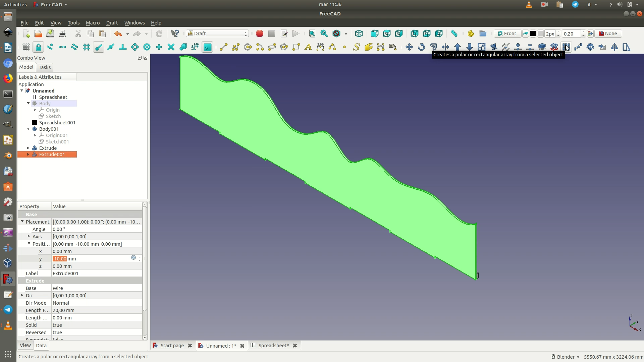Select the Draft Label tool
This screenshot has height=362, width=644.
point(393,47)
